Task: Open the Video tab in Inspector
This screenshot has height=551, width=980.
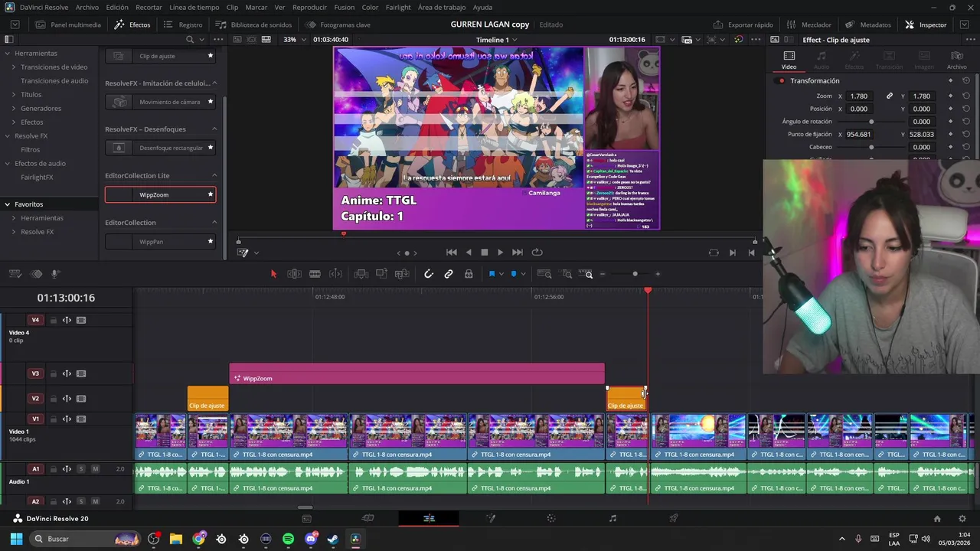Action: (x=789, y=60)
